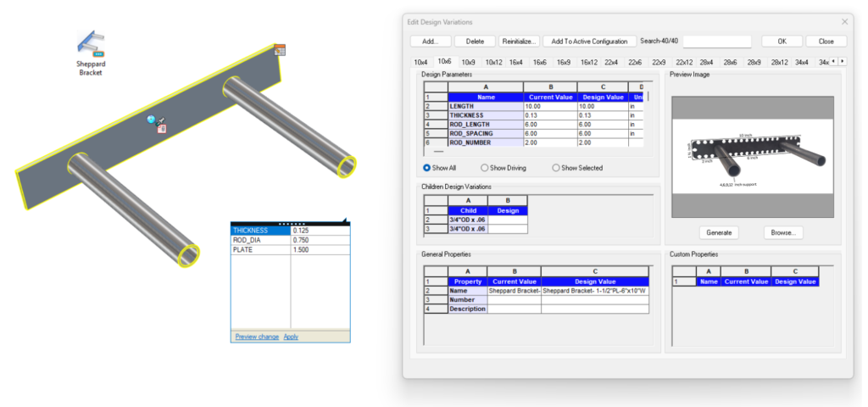
Task: Select the ROD_SPACING parameter name cell
Action: click(486, 133)
